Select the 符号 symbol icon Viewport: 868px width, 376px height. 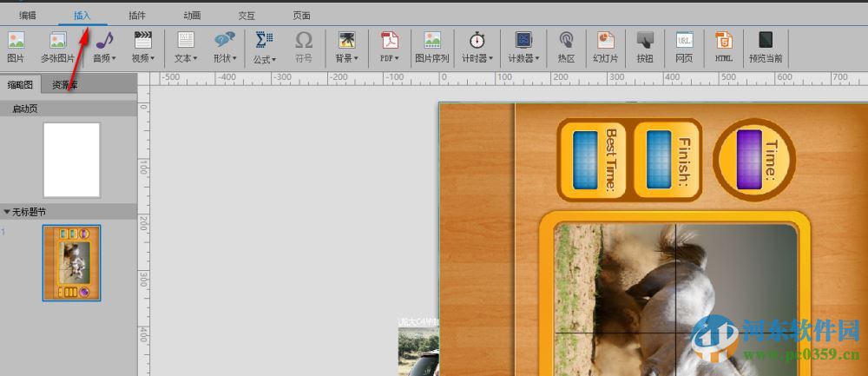pos(303,46)
